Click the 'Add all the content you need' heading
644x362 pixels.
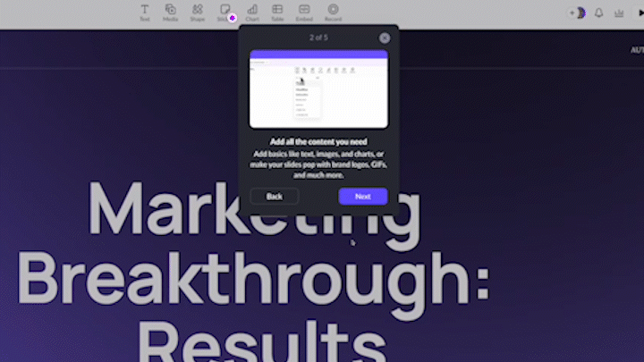[x=318, y=142]
